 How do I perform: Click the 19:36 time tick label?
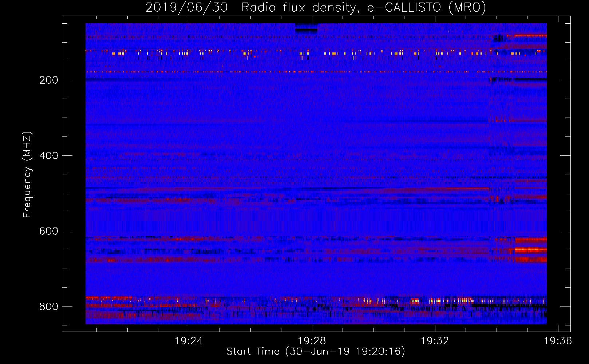click(558, 341)
